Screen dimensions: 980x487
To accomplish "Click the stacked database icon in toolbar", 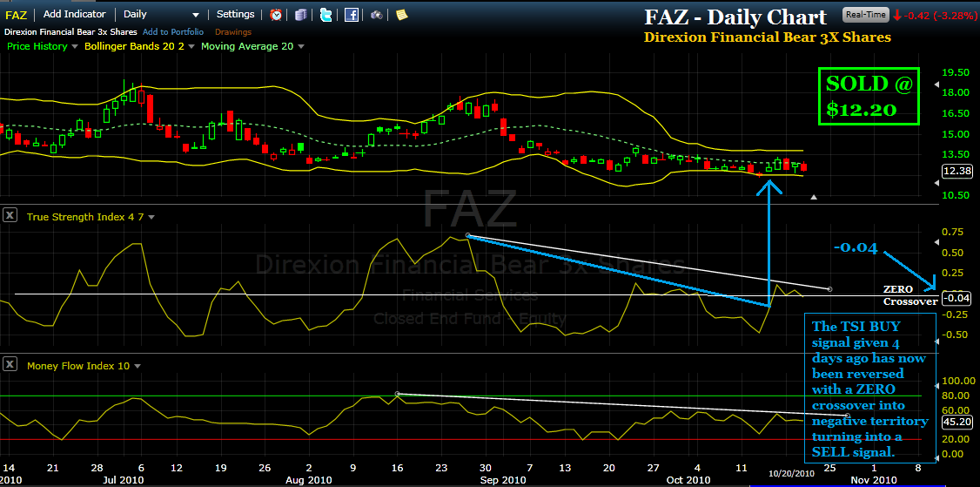I will point(301,15).
